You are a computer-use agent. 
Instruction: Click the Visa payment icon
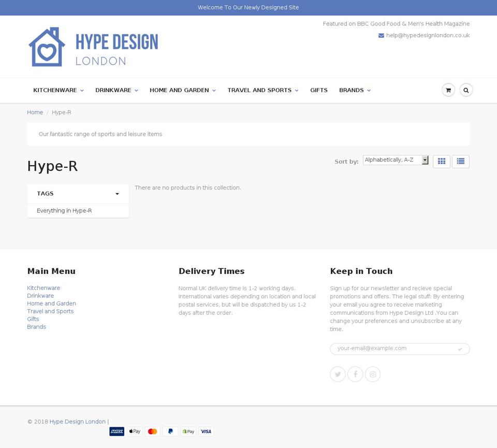(206, 431)
